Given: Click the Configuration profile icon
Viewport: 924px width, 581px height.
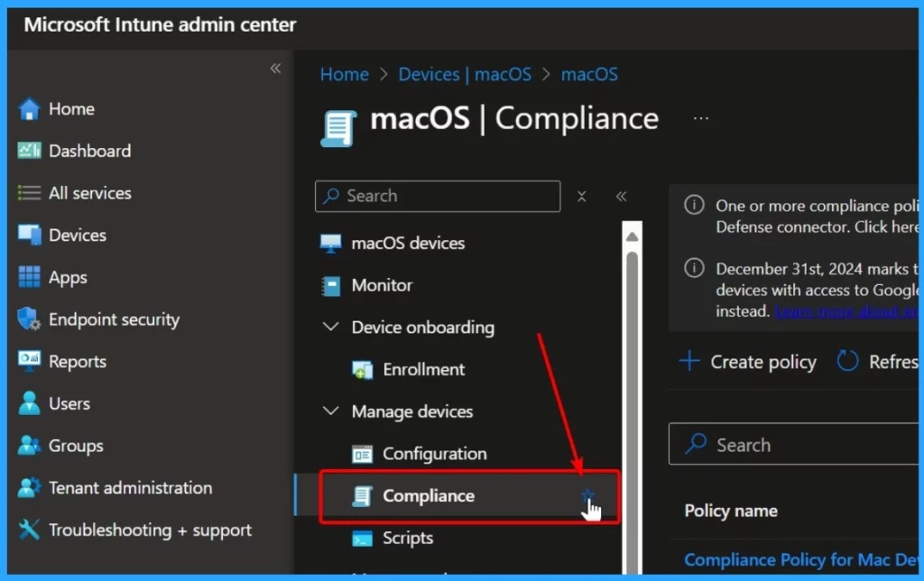Looking at the screenshot, I should (x=362, y=455).
